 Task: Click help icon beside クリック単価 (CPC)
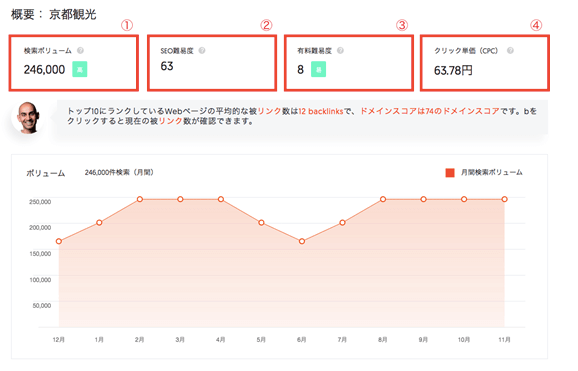pos(510,51)
